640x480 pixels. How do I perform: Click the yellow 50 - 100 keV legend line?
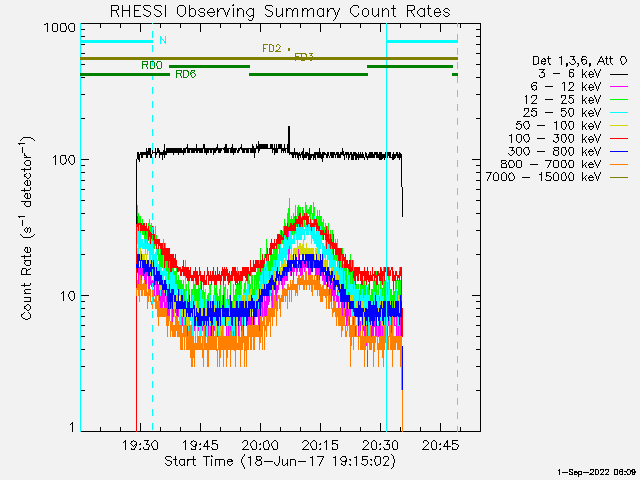[619, 126]
